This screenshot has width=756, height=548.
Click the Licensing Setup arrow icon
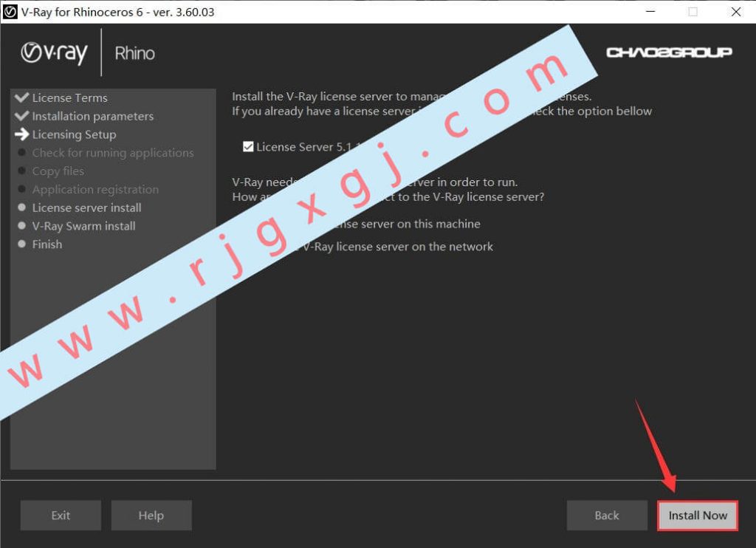pyautogui.click(x=22, y=134)
